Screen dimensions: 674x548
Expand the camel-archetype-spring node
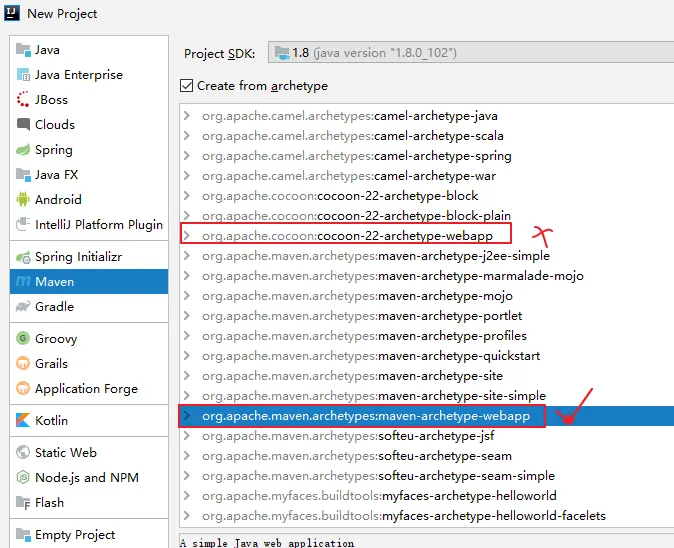(187, 156)
